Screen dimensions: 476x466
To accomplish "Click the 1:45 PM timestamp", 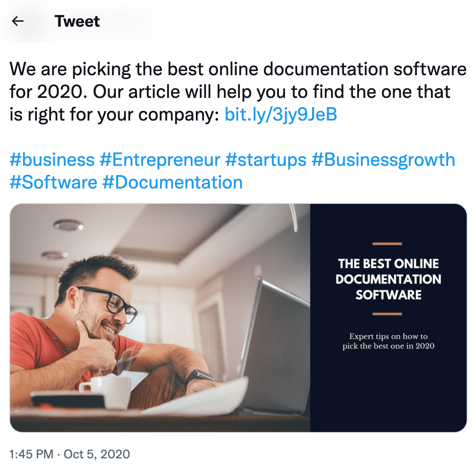I will tap(31, 454).
